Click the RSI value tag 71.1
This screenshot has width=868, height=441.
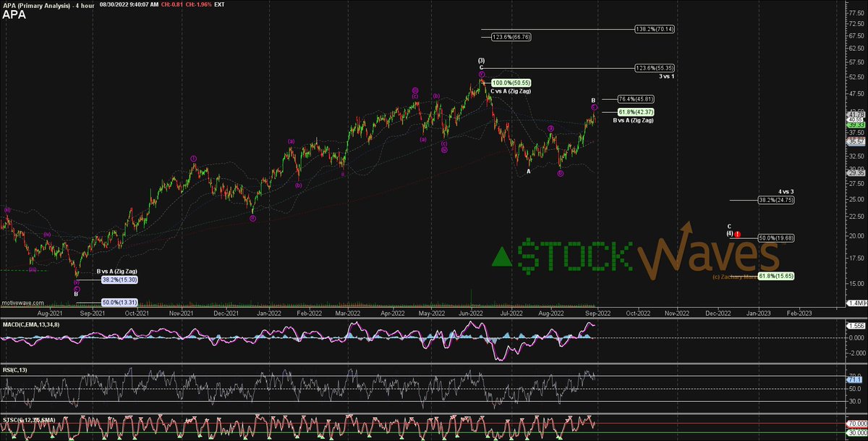[853, 378]
